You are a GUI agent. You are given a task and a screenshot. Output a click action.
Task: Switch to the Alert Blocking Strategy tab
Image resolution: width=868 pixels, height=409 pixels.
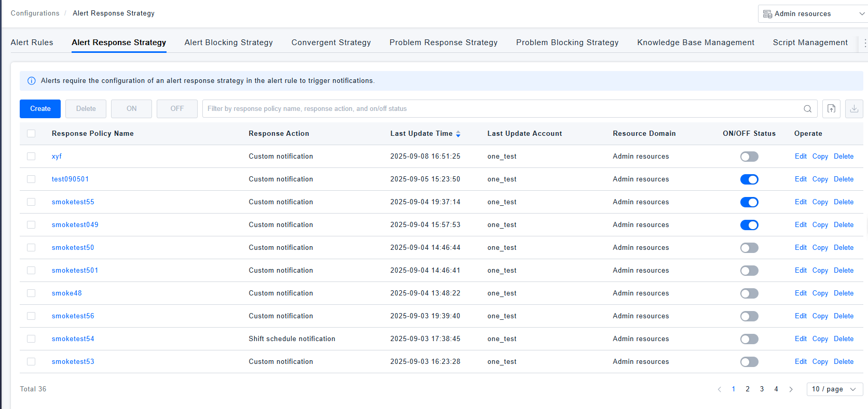point(228,43)
